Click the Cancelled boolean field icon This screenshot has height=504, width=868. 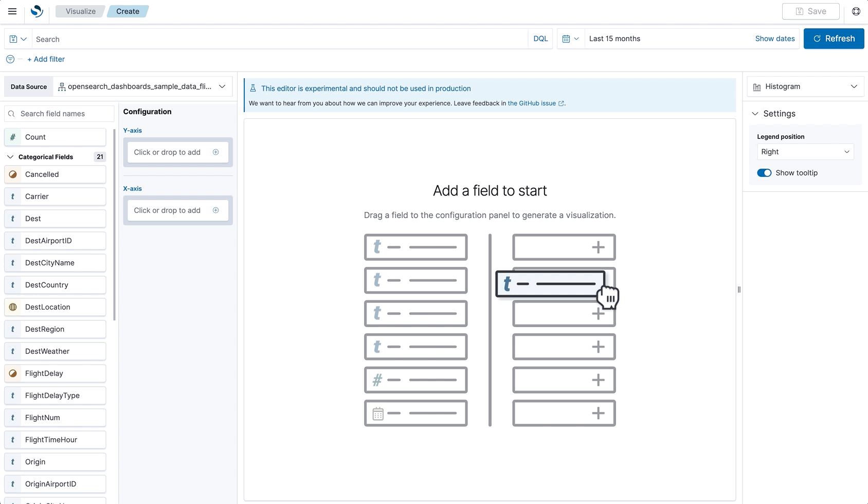point(13,174)
